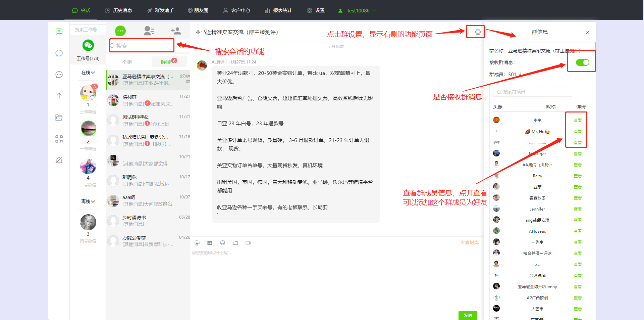Select the 一号微信 account avatar
Image resolution: width=644 pixels, height=320 pixels.
coord(88,129)
